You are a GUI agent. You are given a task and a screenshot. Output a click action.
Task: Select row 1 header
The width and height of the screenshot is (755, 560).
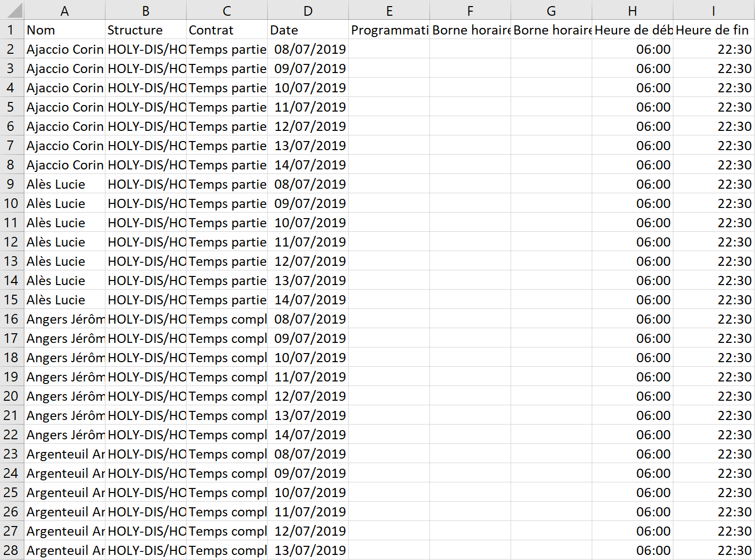point(12,30)
